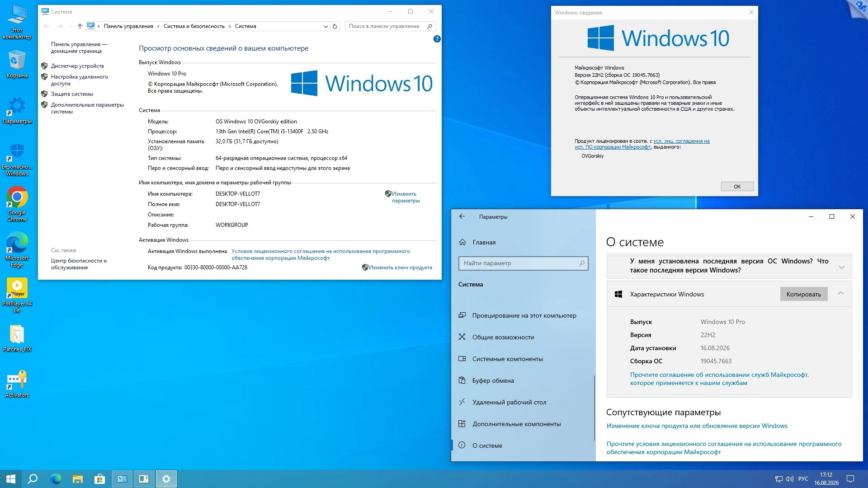
Task: Click Панель управления breadcrumb
Action: click(128, 26)
